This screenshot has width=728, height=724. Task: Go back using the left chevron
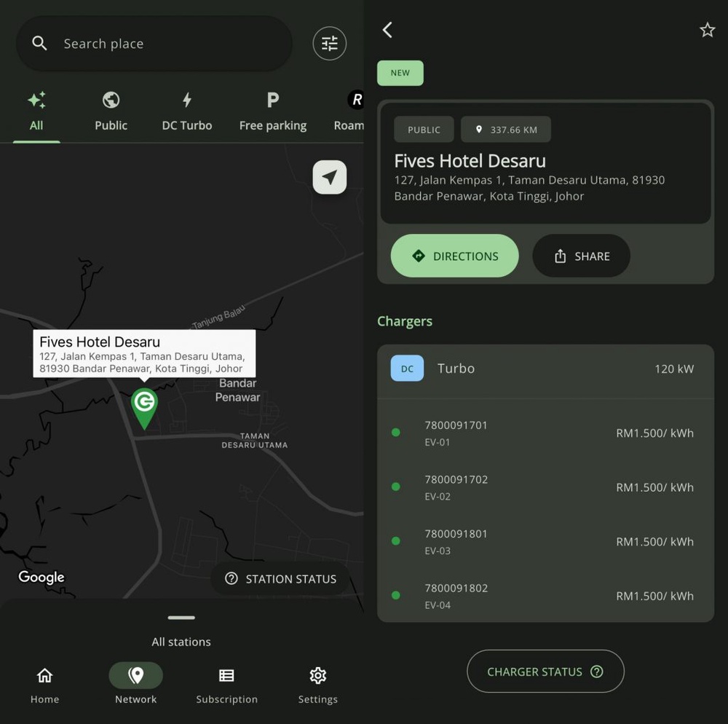tap(388, 30)
